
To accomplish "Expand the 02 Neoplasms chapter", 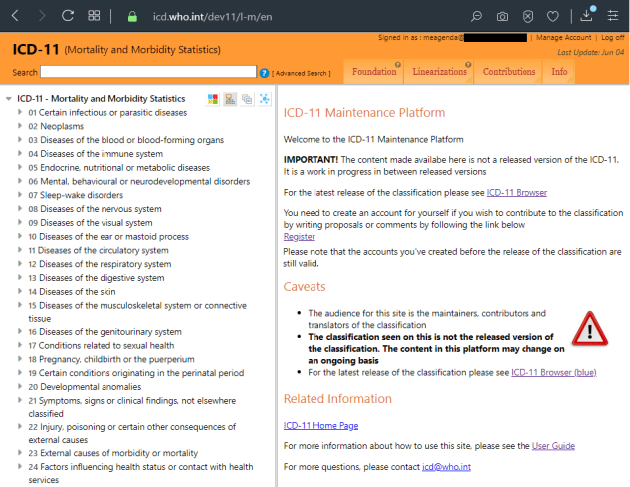I will tap(20, 126).
